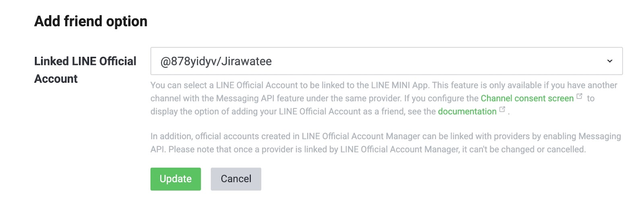Image resolution: width=644 pixels, height=215 pixels.
Task: Open the Channel consent screen link
Action: [527, 98]
